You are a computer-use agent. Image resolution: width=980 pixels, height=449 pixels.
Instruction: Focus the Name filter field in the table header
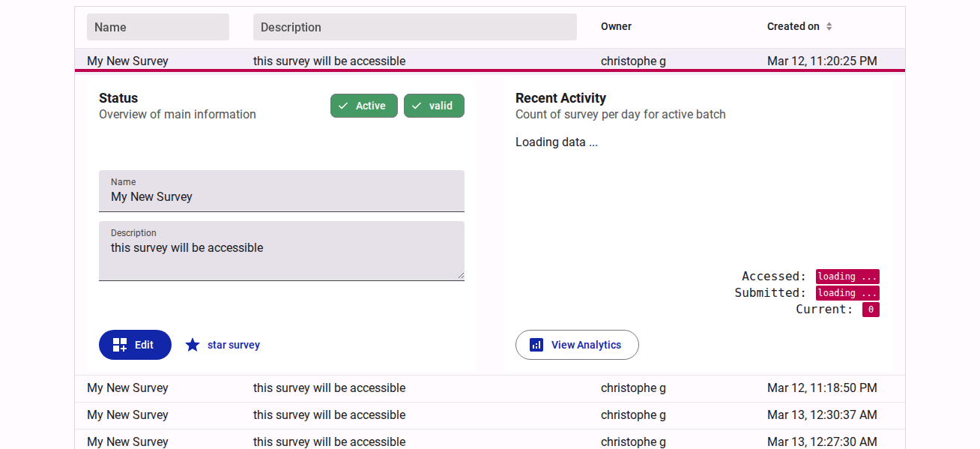tap(158, 27)
